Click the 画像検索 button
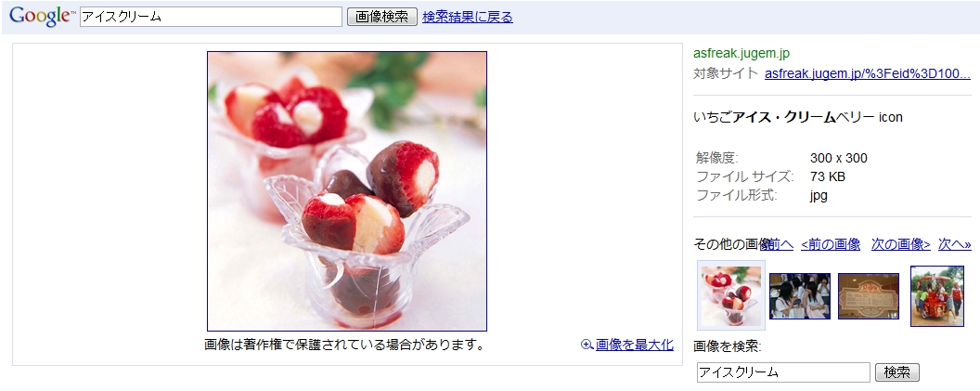Screen dimensions: 980x391 [x=381, y=17]
